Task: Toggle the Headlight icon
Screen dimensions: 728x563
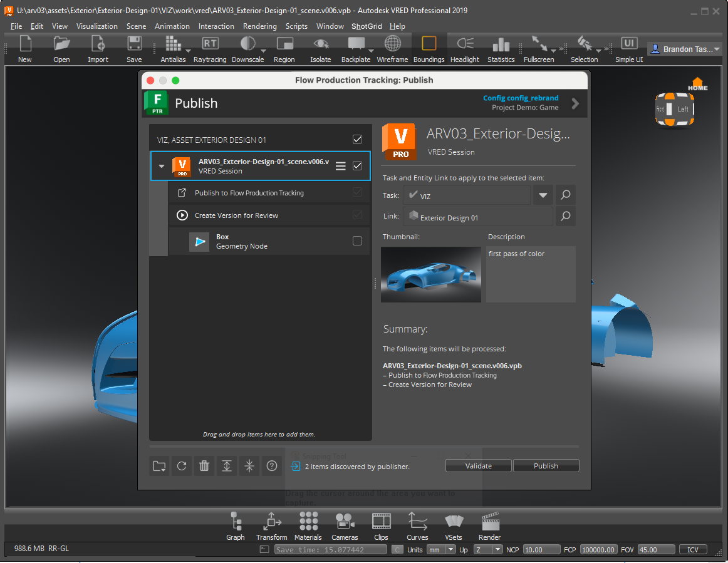Action: (465, 49)
